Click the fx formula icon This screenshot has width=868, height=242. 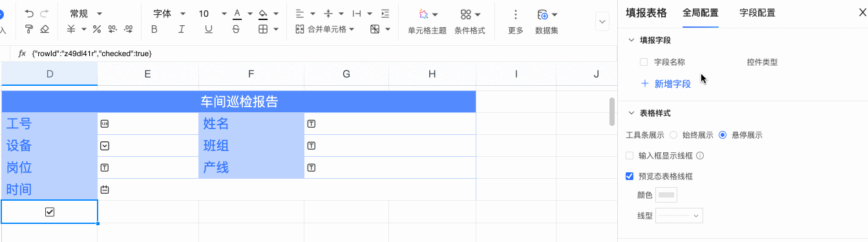[x=21, y=54]
